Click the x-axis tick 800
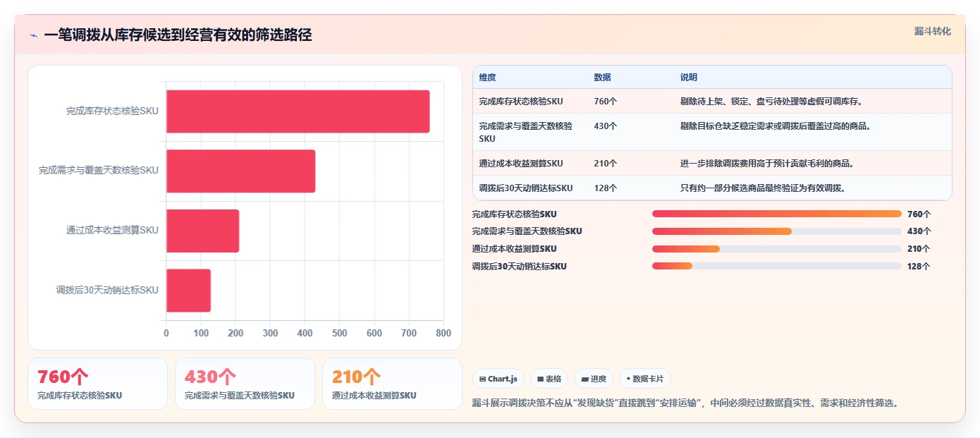 tap(443, 333)
